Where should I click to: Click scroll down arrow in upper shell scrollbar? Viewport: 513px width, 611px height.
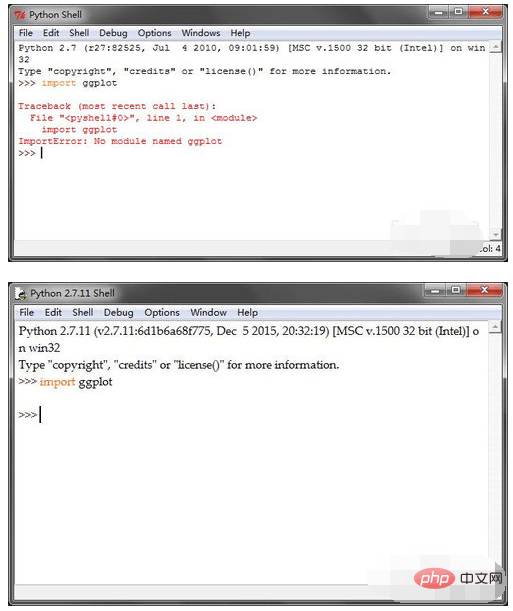pos(495,235)
